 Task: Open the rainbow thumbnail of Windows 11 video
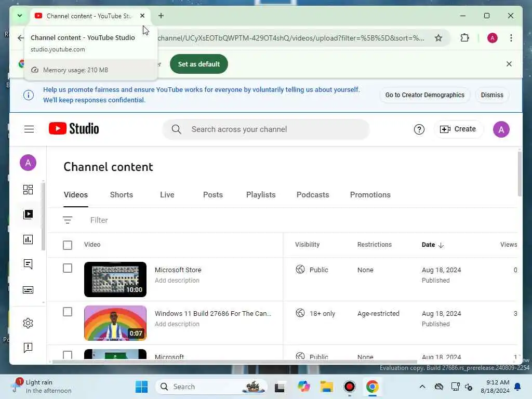pyautogui.click(x=115, y=323)
